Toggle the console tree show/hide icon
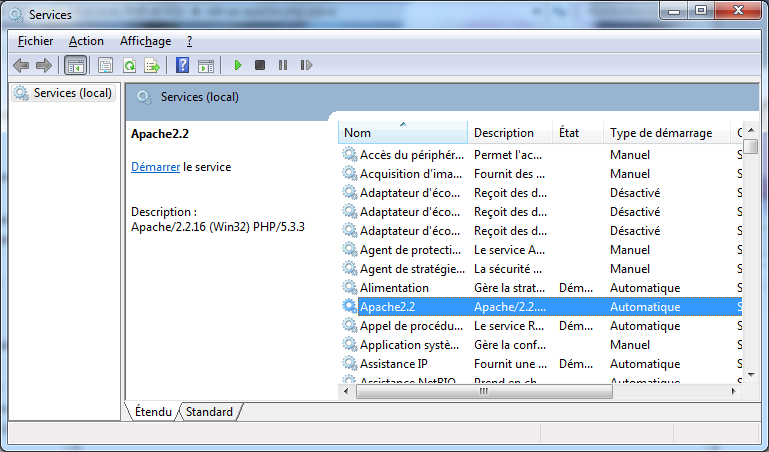 point(75,65)
